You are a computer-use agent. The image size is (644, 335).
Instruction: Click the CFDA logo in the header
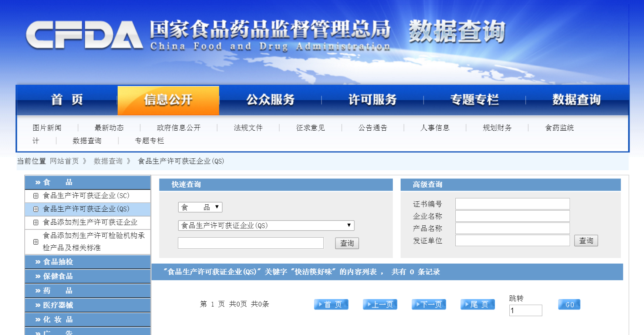(84, 35)
